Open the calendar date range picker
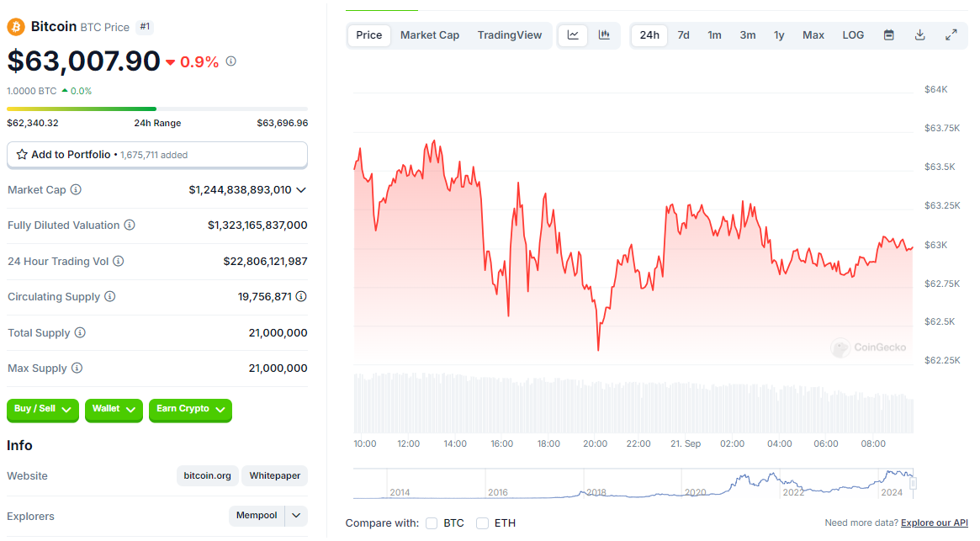This screenshot has height=541, width=980. [x=889, y=35]
